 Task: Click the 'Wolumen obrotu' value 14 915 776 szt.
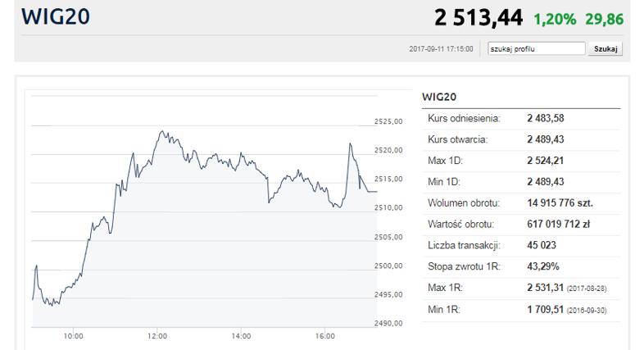pyautogui.click(x=560, y=202)
